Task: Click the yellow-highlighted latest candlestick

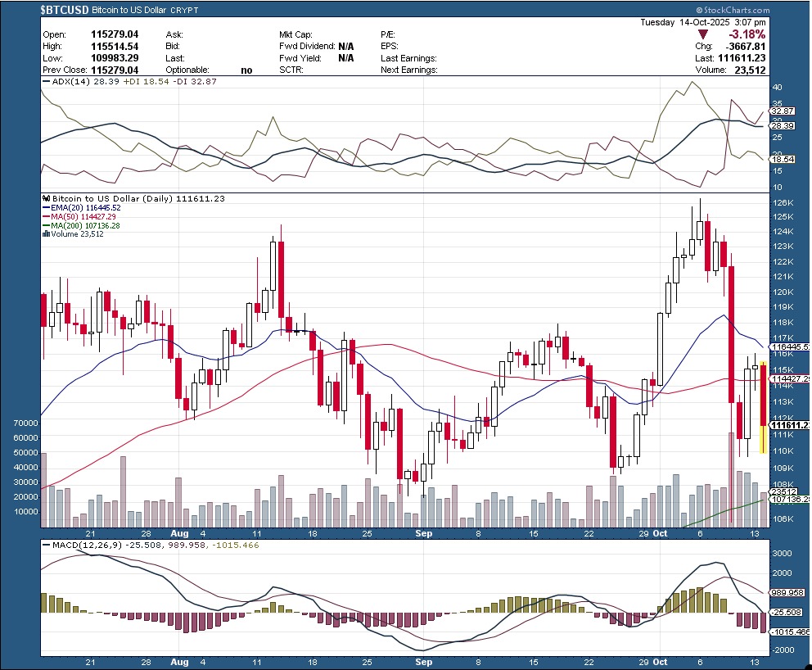Action: pos(764,405)
